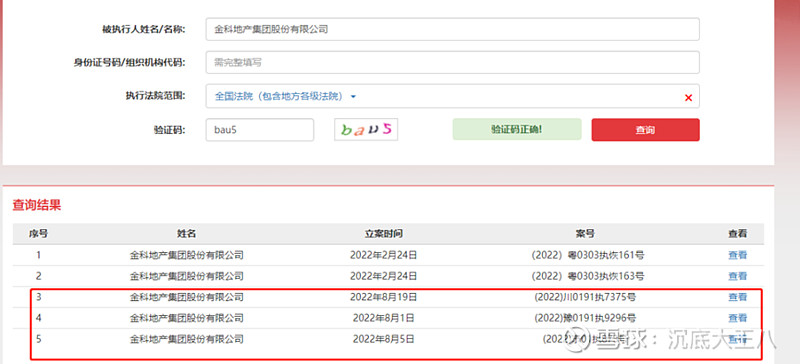Click the 身份证号码/组织机构代码 input field
The height and width of the screenshot is (364, 800).
tap(453, 62)
